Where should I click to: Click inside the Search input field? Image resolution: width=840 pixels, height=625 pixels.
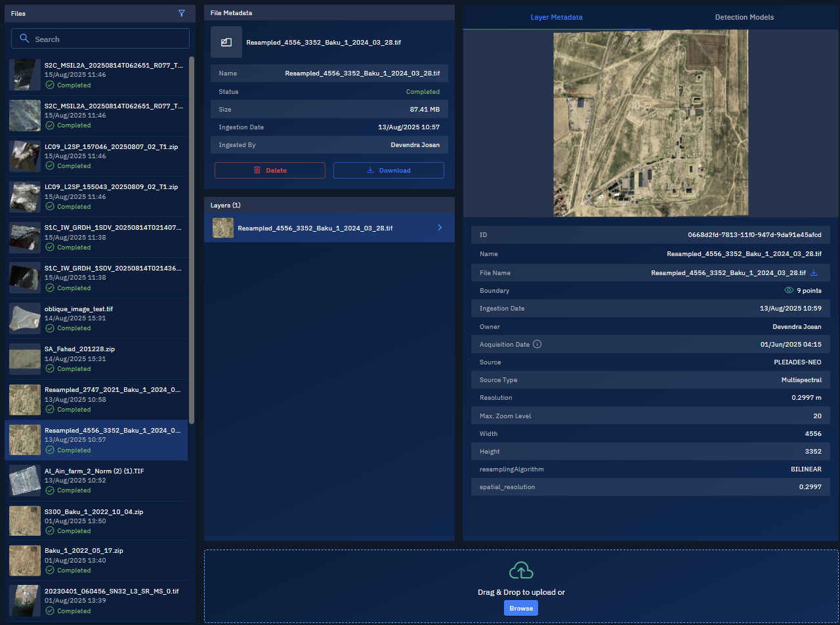click(105, 39)
